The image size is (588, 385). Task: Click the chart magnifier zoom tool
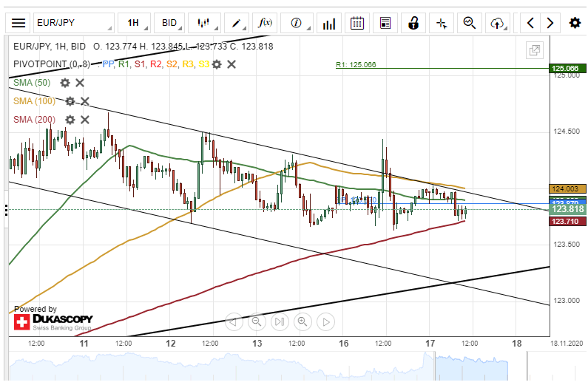coord(470,23)
